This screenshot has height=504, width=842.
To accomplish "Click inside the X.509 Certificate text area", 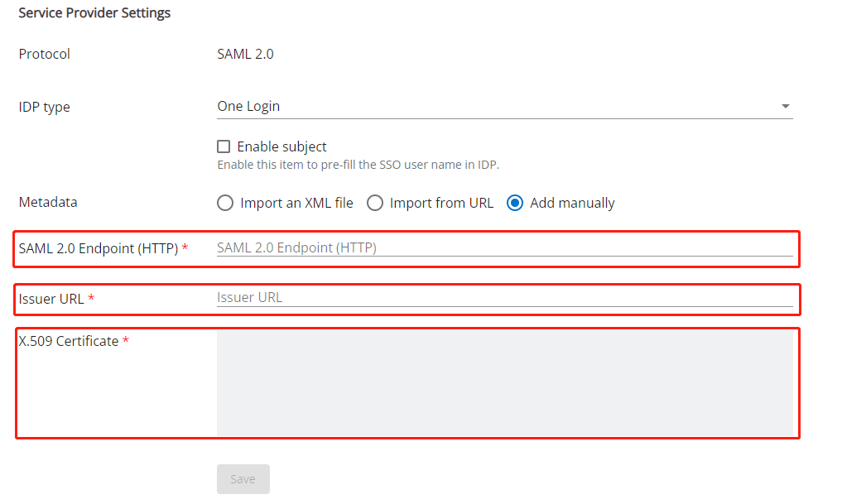I will tap(503, 382).
